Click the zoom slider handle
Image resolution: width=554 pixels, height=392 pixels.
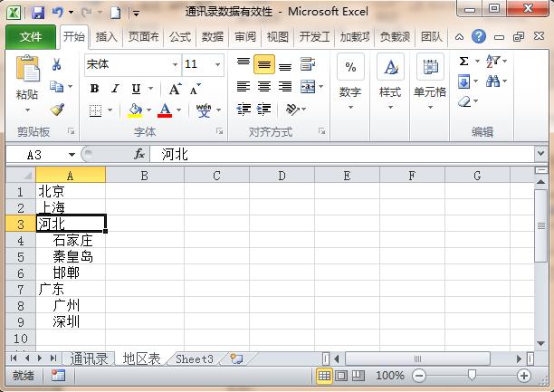[x=472, y=375]
